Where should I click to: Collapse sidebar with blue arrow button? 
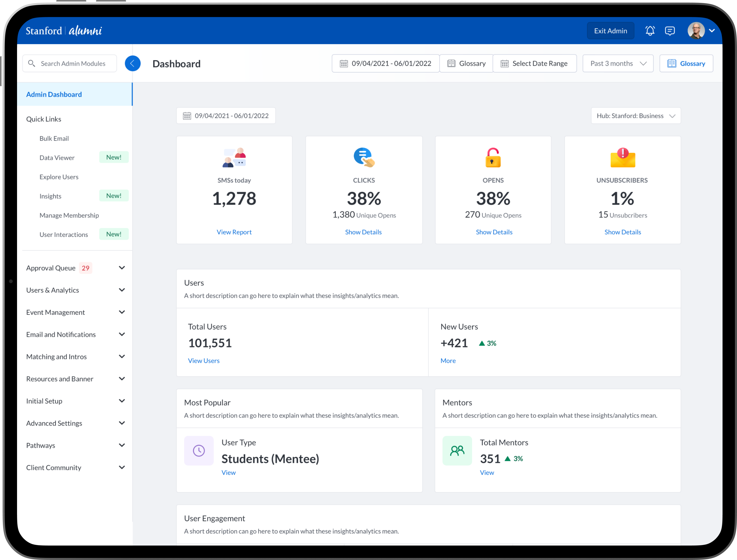pos(132,63)
